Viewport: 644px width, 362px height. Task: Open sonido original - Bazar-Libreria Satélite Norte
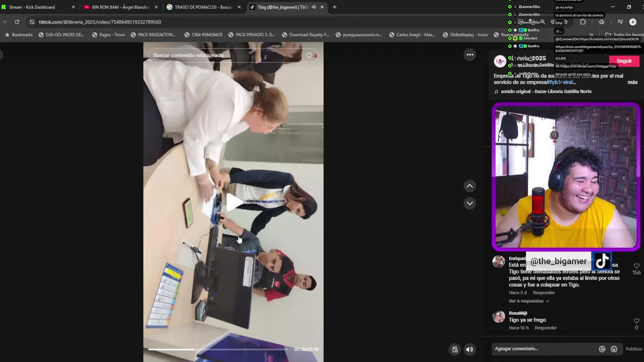(546, 92)
